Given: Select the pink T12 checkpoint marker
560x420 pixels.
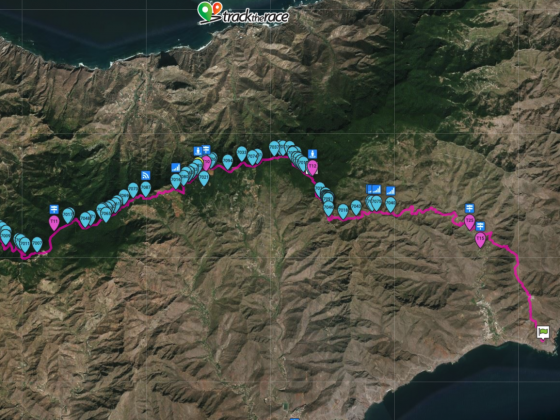Looking at the screenshot, I should point(312,168).
